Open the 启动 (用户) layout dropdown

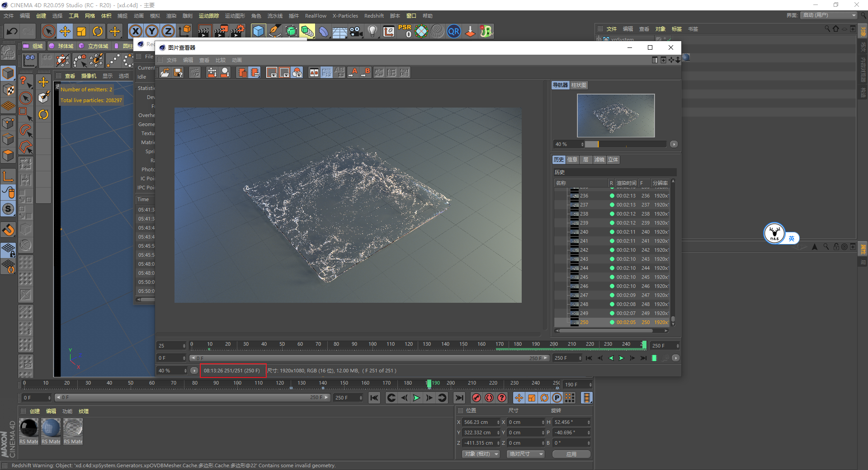829,15
